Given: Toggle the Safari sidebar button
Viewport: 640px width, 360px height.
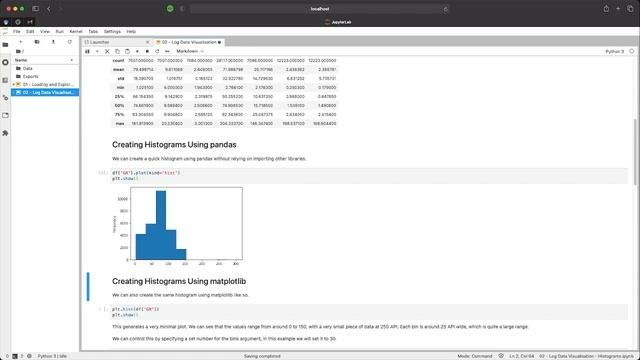Looking at the screenshot, I should 36,9.
